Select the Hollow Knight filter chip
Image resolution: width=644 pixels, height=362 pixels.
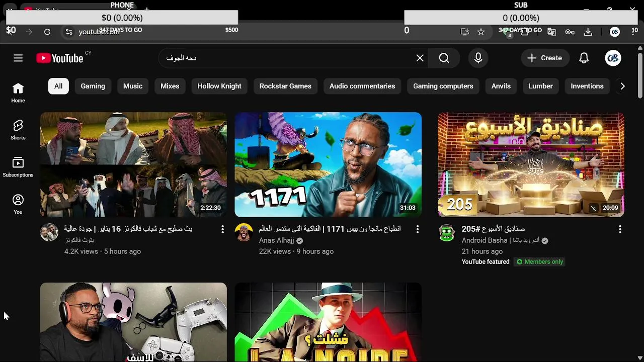tap(219, 86)
